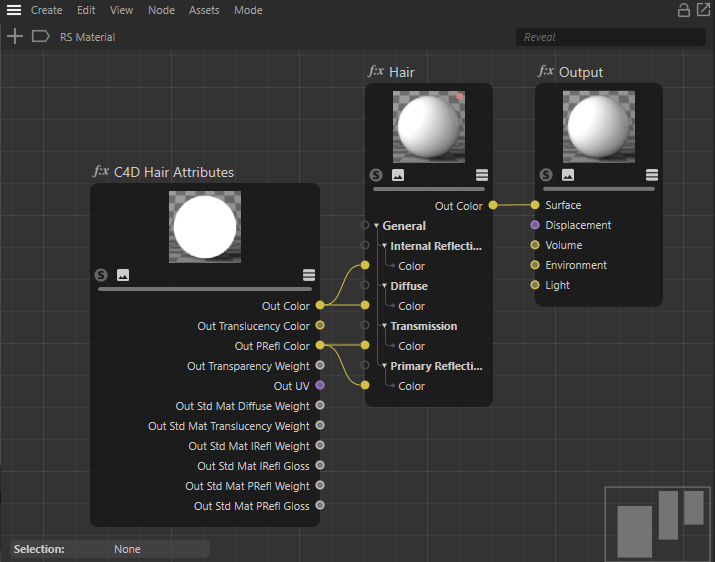
Task: Collapse the General group in Hair node
Action: coord(377,226)
